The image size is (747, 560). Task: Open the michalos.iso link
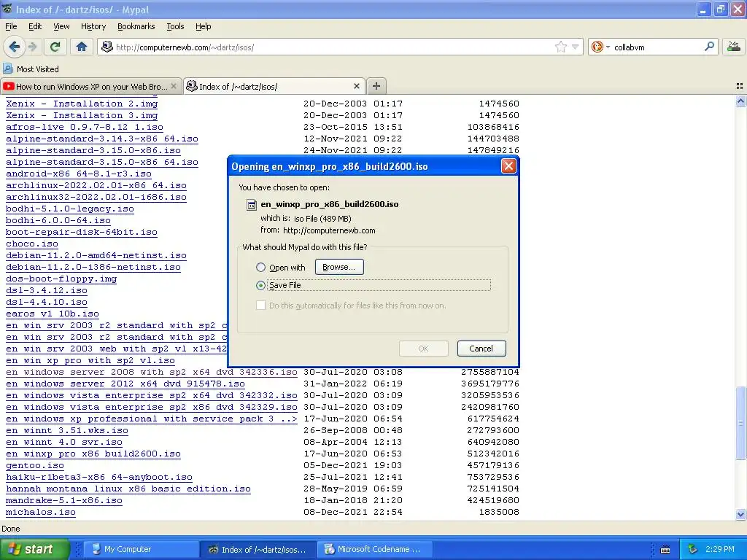click(41, 513)
